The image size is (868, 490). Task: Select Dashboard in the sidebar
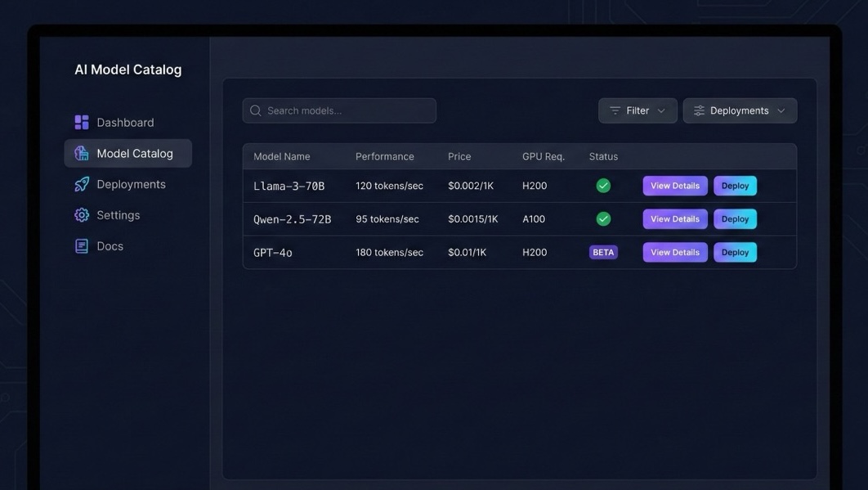coord(125,121)
